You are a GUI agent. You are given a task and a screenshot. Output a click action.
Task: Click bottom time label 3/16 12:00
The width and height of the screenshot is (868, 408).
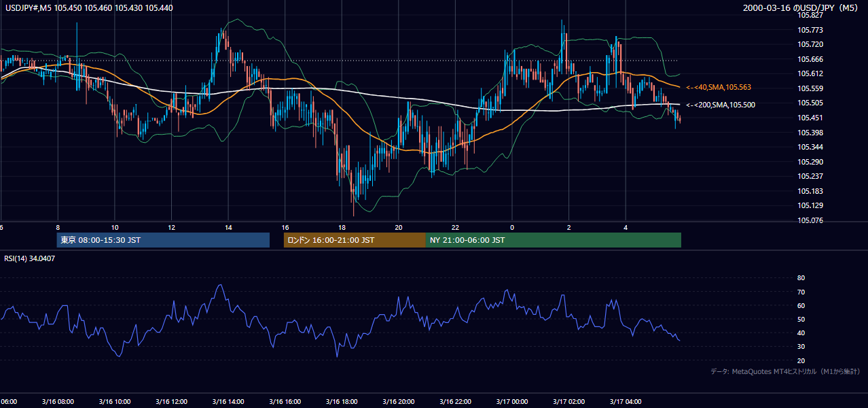click(x=171, y=401)
